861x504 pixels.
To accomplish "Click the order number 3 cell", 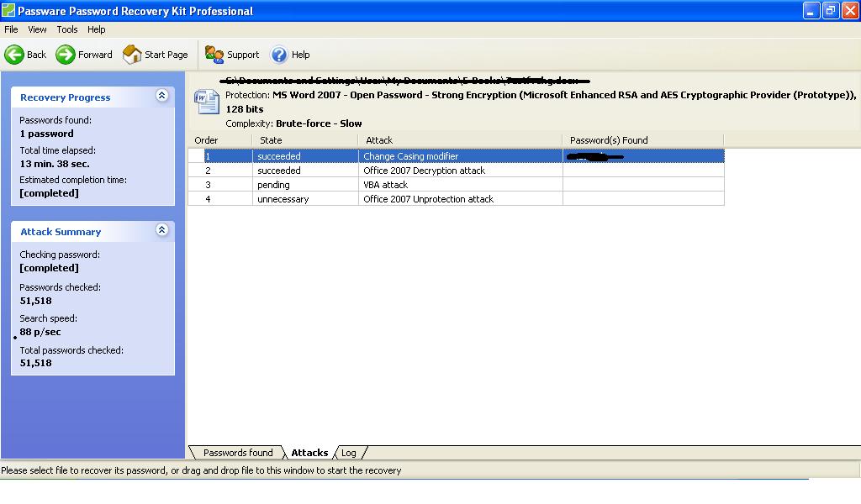I will point(220,185).
